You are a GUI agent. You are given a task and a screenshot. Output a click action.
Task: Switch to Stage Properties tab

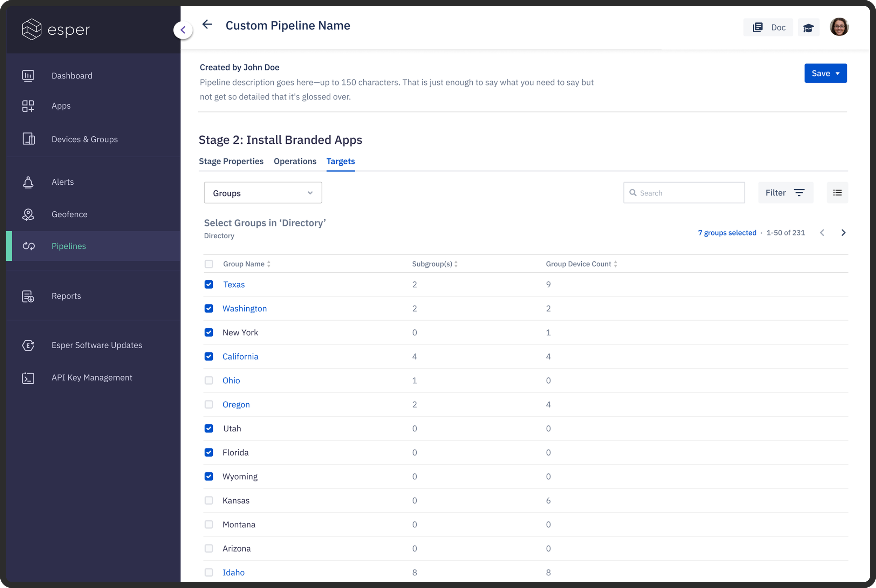click(231, 161)
